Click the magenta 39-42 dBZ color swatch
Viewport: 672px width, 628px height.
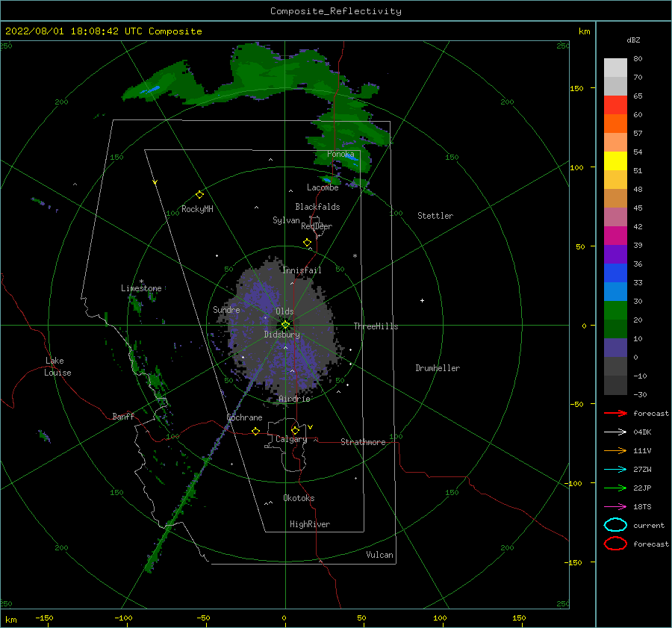pos(615,235)
